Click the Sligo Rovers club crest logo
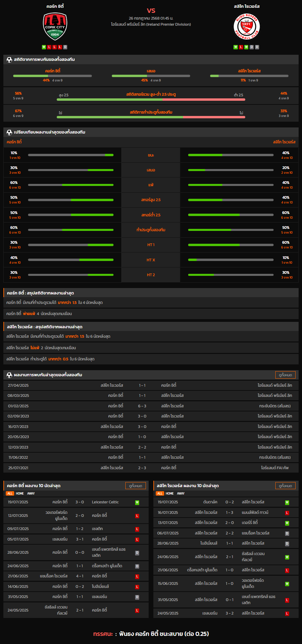Viewport: 302px width, 644px height. 247,27
